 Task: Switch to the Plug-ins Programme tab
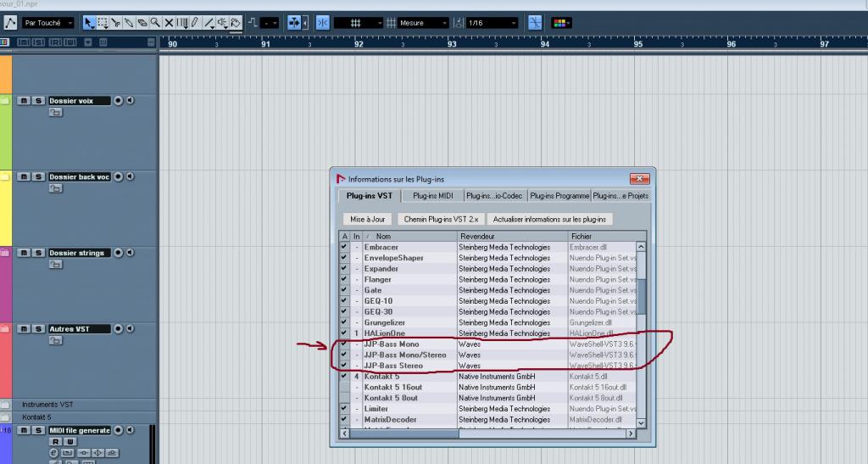coord(559,195)
